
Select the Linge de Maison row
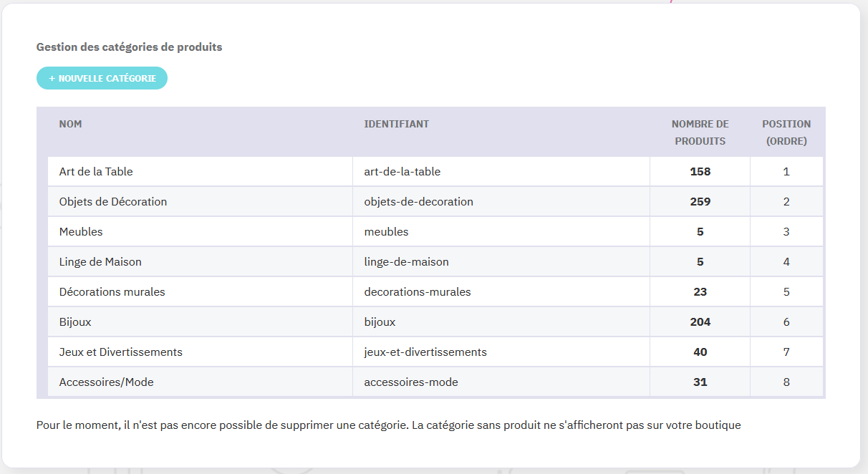click(x=100, y=262)
